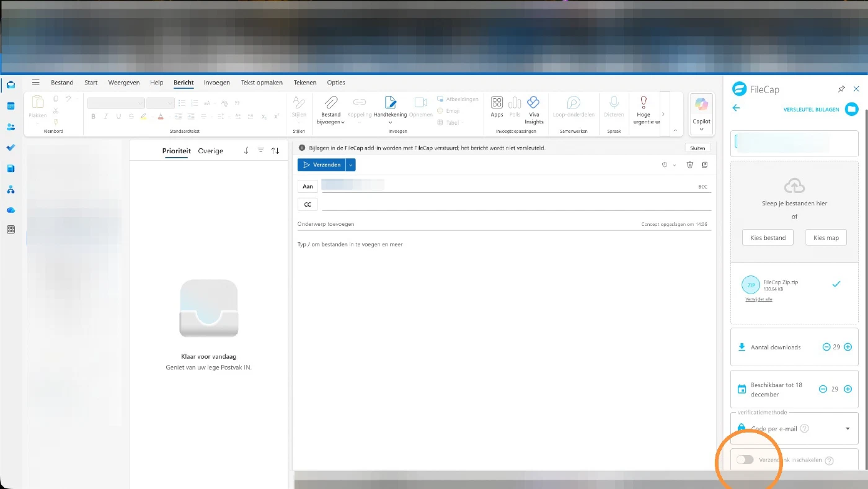Open the OneDrive cloud icon in the sidebar
Viewport: 868px width, 489px height.
[x=11, y=210]
